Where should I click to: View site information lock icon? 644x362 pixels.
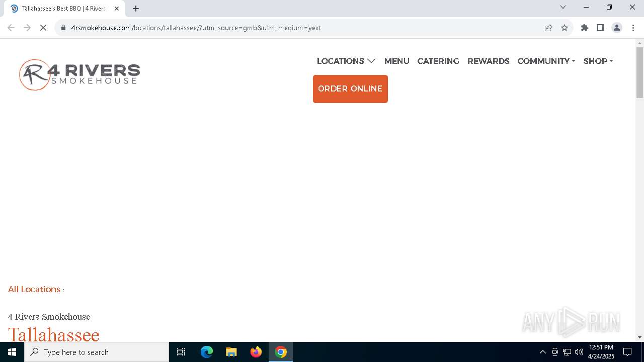tap(63, 28)
